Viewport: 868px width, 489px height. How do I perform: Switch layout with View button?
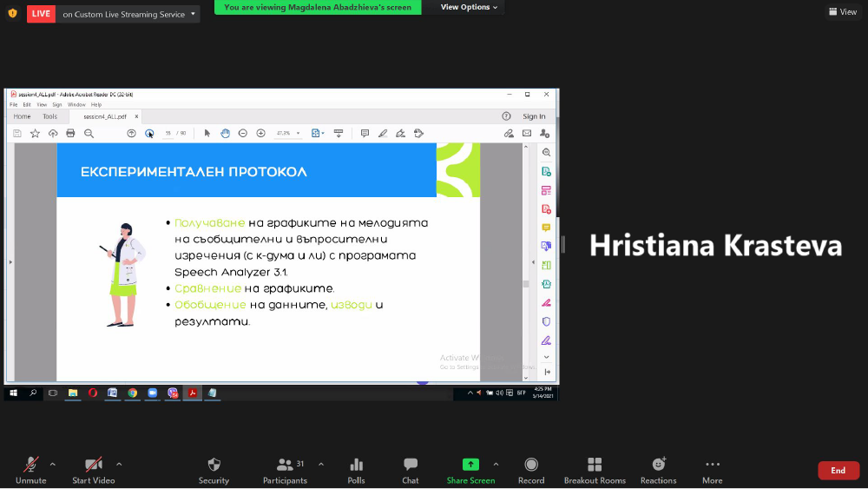click(843, 12)
